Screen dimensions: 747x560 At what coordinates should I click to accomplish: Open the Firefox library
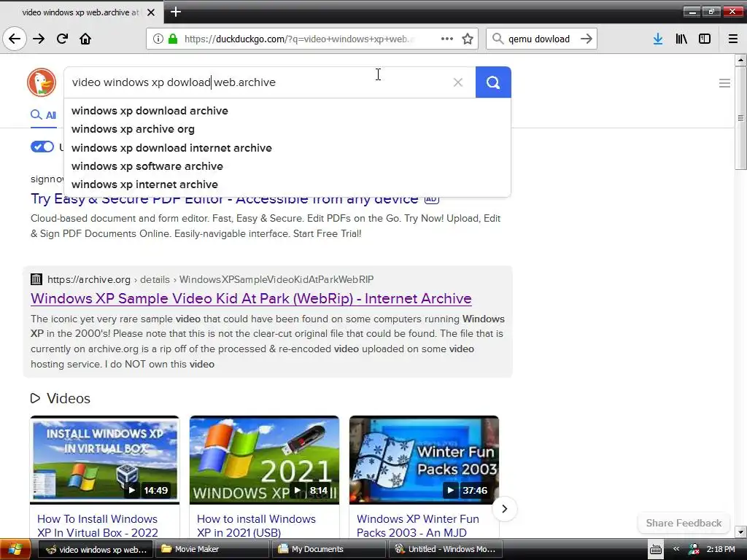point(681,39)
